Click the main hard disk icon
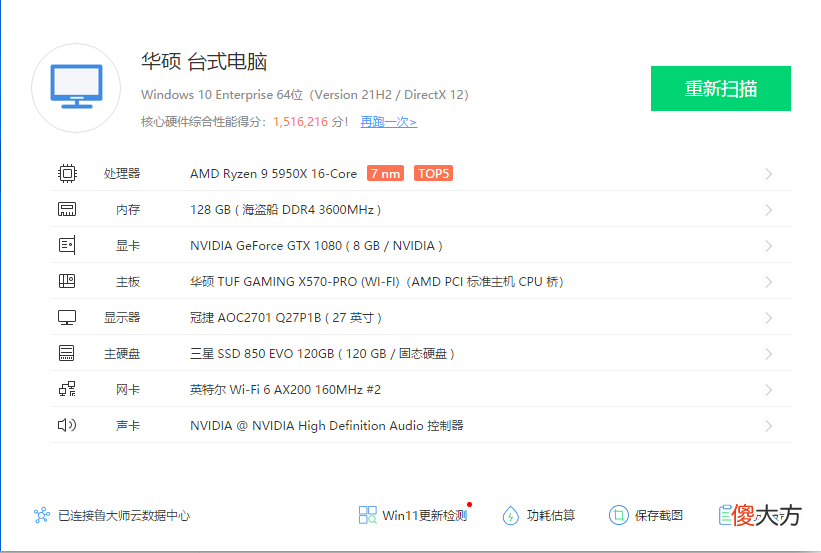 pos(67,353)
